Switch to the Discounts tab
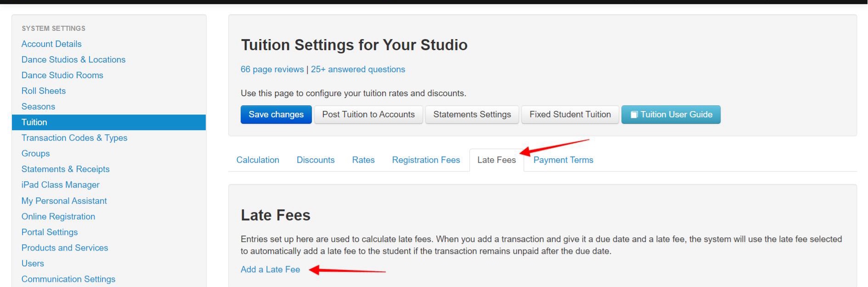This screenshot has width=868, height=287. 316,160
